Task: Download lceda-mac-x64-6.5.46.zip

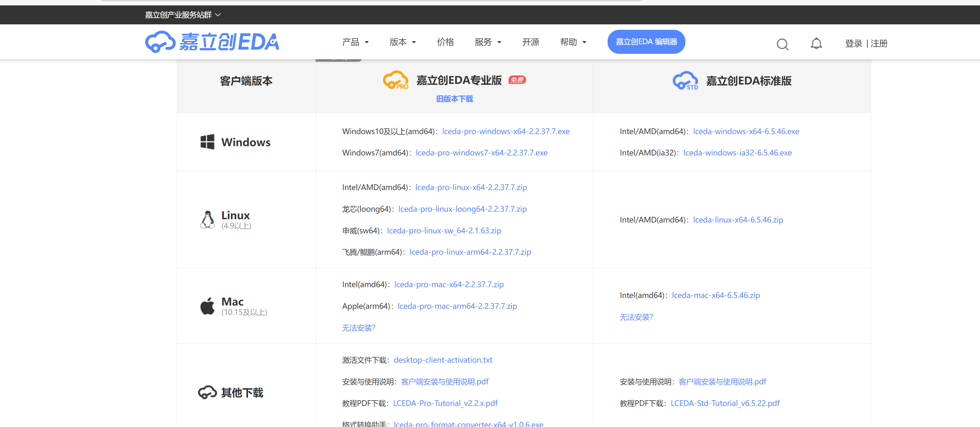Action: coord(715,295)
